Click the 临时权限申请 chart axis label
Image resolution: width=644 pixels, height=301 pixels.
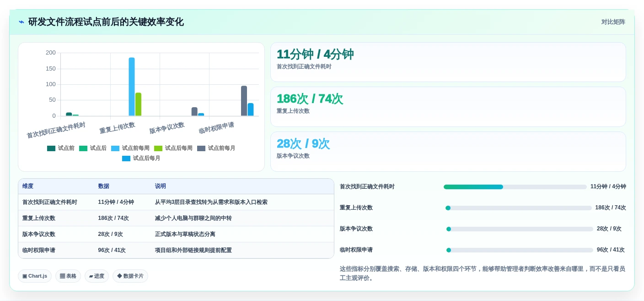(216, 128)
